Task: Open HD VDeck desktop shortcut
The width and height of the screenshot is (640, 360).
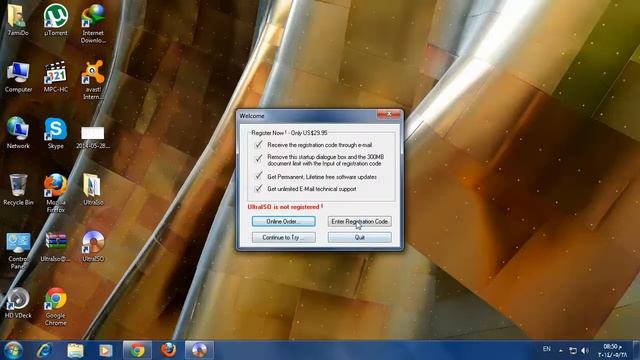Action: 18,303
